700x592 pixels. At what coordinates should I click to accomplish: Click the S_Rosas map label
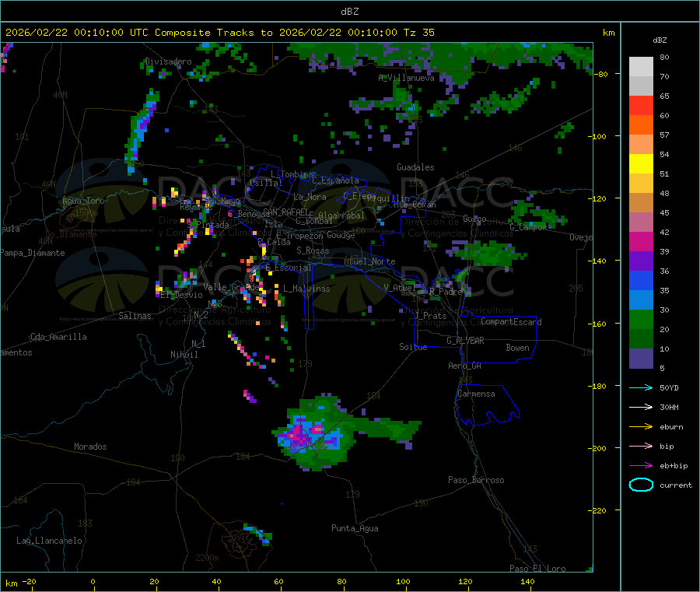coord(313,250)
